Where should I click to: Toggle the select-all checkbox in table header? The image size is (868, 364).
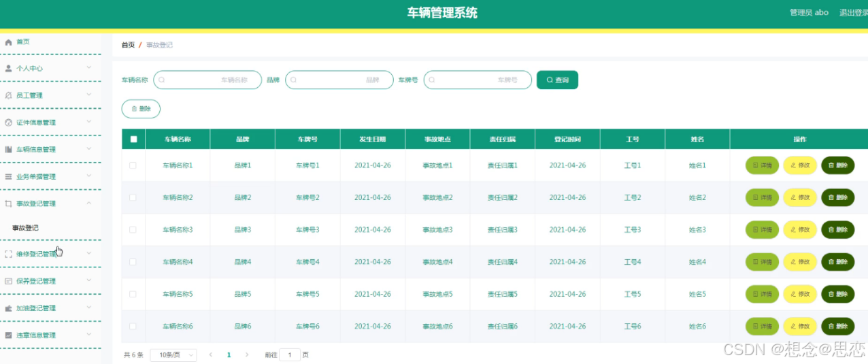click(133, 139)
